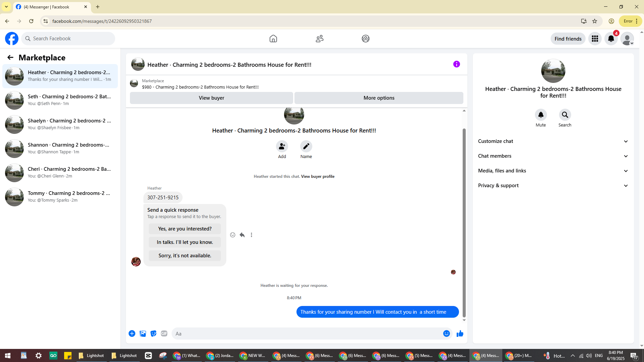The image size is (644, 362).
Task: Click the Search Facebook field
Action: [x=68, y=39]
